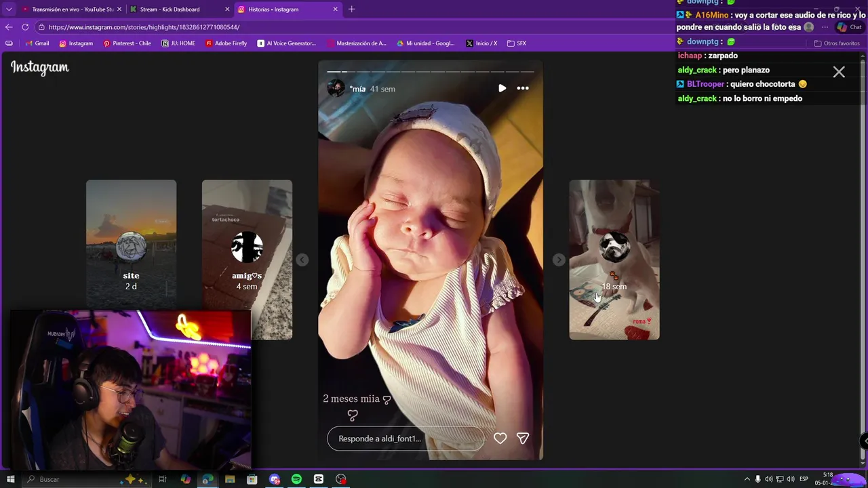Open the 'Pinterest - Chile' bookmark
The image size is (868, 488).
[x=127, y=43]
